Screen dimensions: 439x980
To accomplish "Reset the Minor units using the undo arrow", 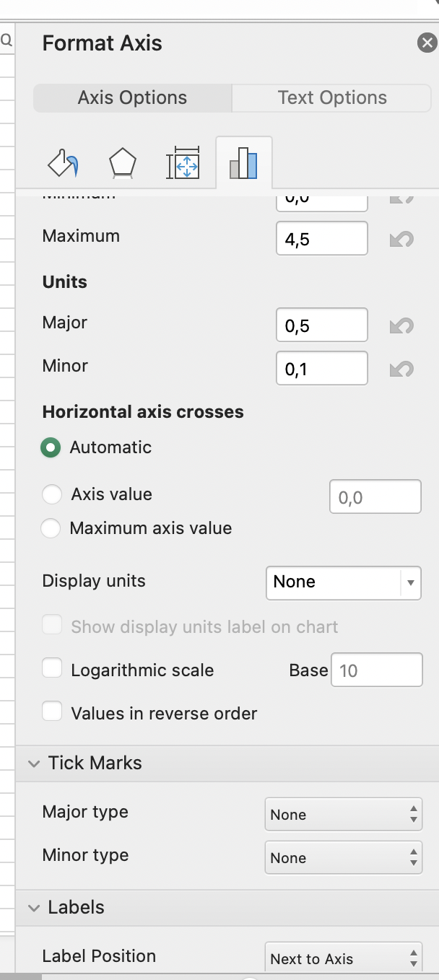I will [401, 369].
